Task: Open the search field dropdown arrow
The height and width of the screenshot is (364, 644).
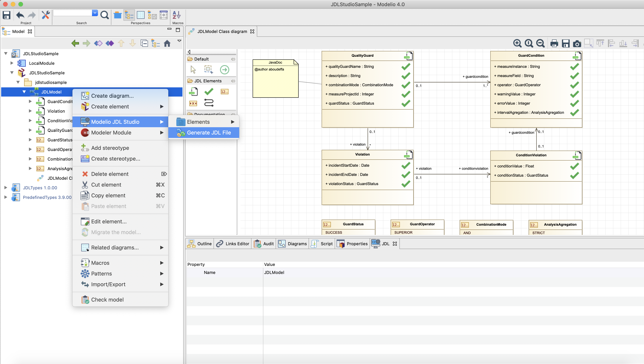Action: (95, 13)
